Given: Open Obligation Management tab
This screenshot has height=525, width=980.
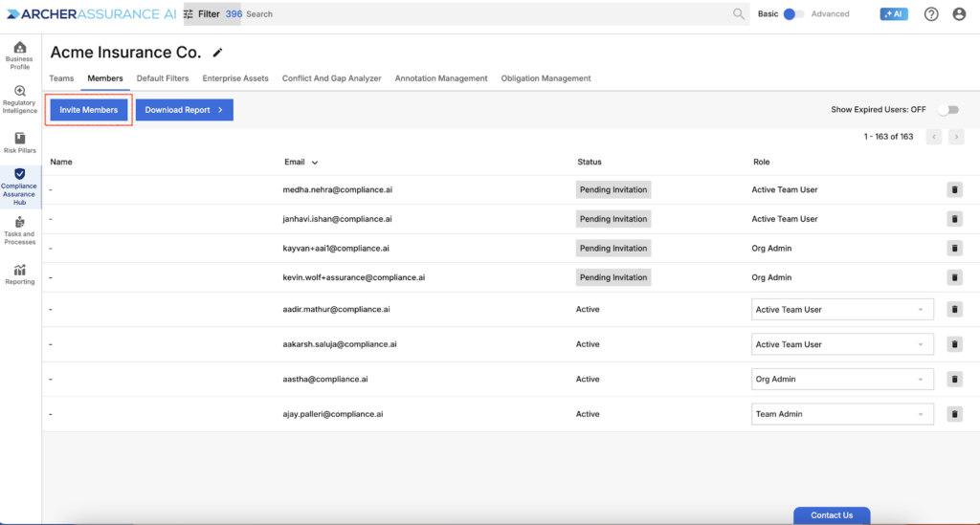Looking at the screenshot, I should point(546,78).
